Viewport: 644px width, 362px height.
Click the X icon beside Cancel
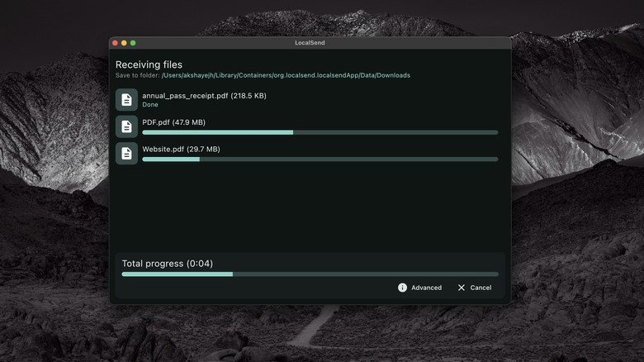tap(462, 288)
